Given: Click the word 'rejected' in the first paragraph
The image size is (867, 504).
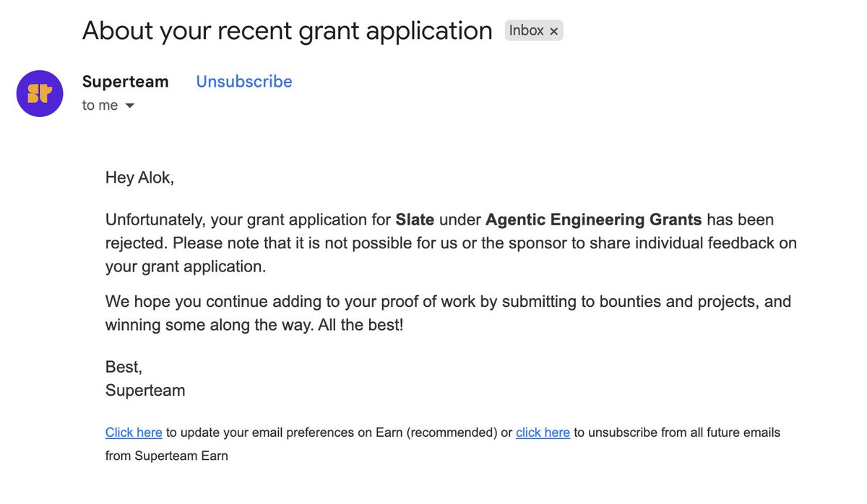Looking at the screenshot, I should (x=134, y=243).
